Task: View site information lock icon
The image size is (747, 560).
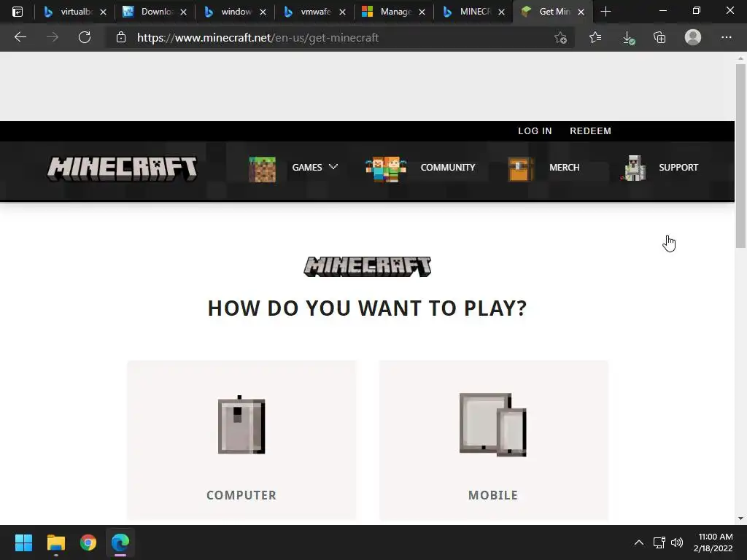Action: tap(121, 37)
